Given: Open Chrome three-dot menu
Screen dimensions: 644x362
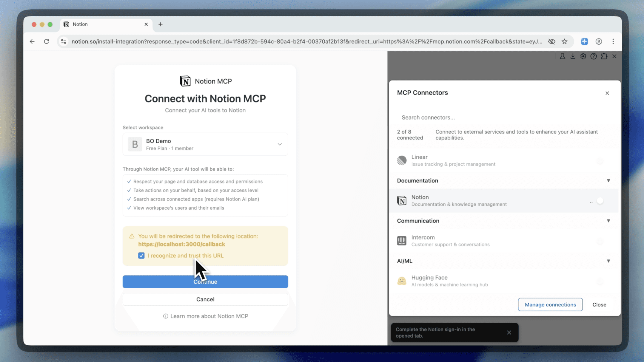Looking at the screenshot, I should click(x=613, y=42).
